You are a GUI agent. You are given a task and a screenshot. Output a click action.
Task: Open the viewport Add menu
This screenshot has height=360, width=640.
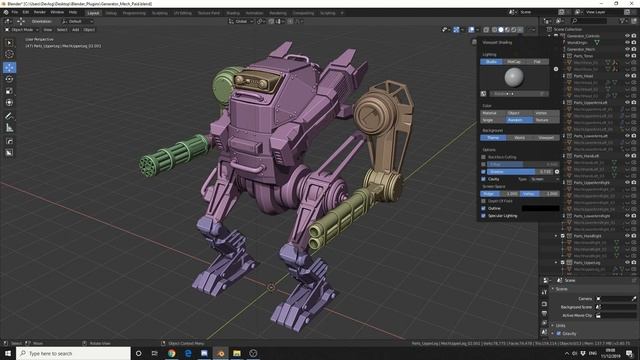click(76, 30)
